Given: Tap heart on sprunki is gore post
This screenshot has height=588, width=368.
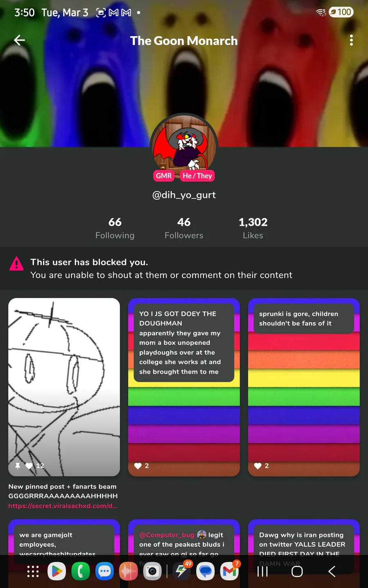Looking at the screenshot, I should tap(258, 466).
